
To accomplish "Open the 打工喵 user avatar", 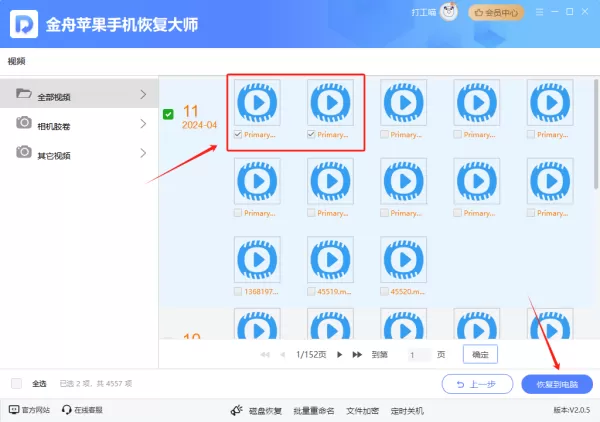I will [449, 12].
